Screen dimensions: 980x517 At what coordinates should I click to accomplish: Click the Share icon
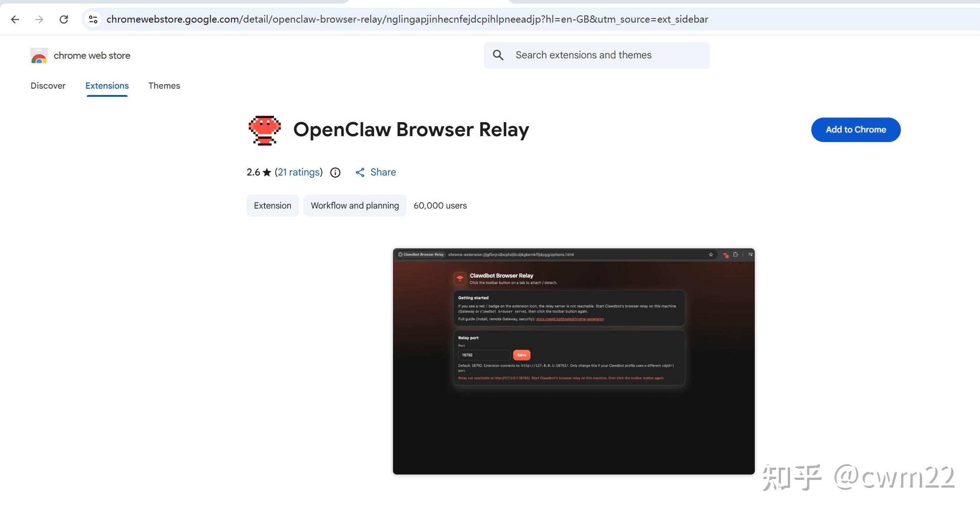coord(360,172)
